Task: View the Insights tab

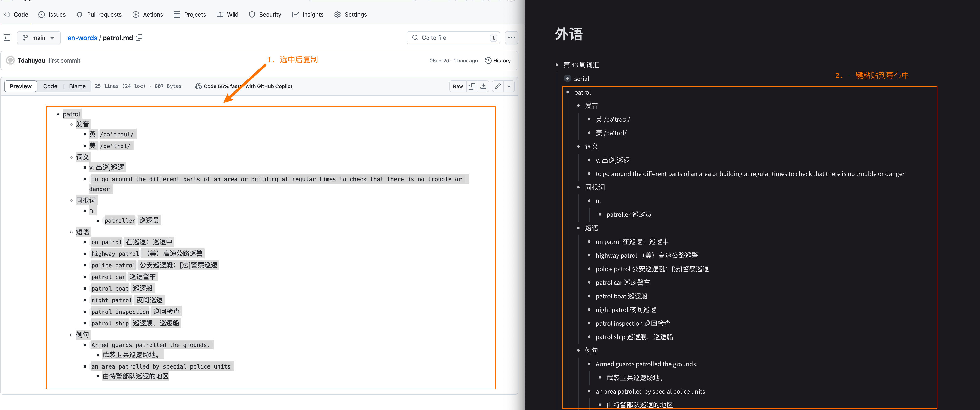Action: (x=308, y=15)
